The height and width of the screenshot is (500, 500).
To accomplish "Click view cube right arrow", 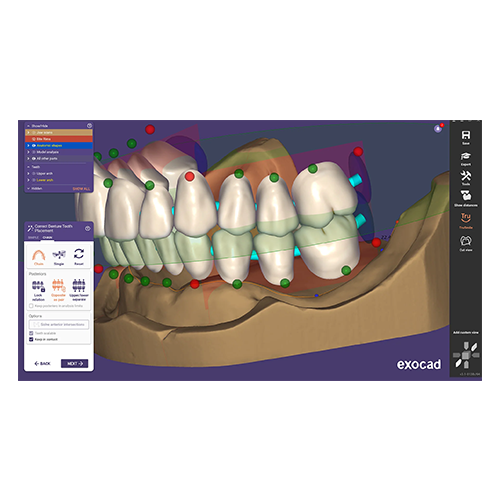I will pyautogui.click(x=476, y=355).
